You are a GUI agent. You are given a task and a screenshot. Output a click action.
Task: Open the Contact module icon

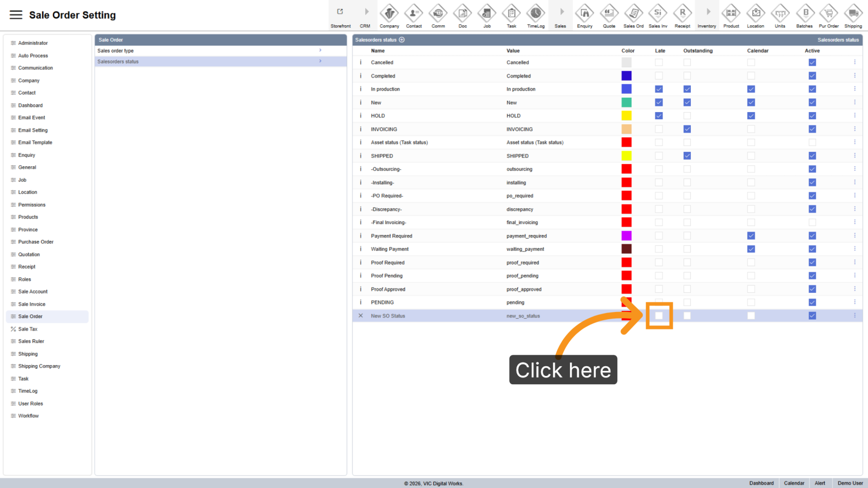tap(414, 13)
